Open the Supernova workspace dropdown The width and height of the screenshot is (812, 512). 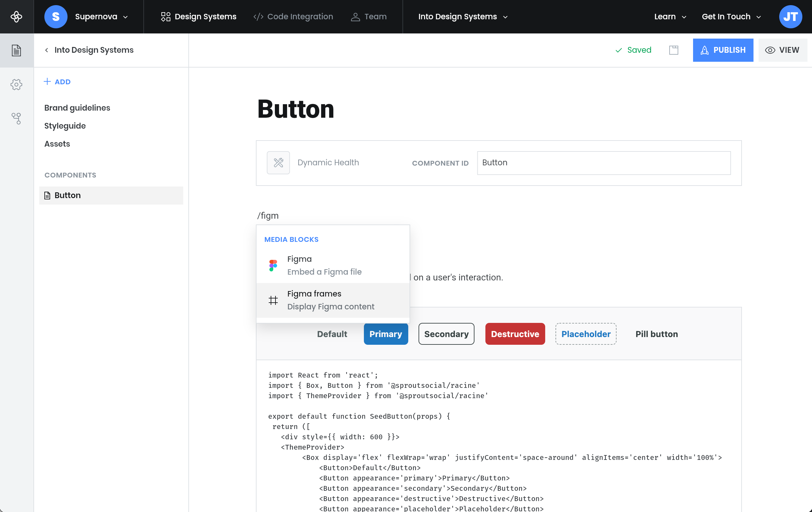point(101,16)
